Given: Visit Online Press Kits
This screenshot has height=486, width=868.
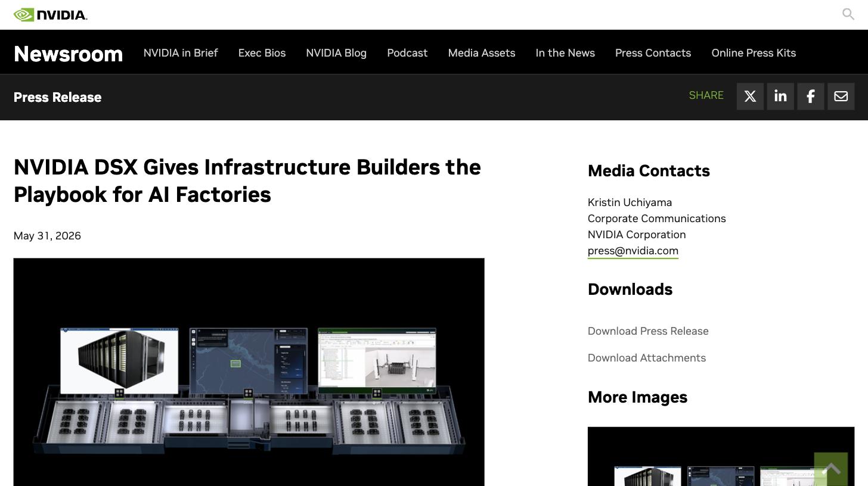Looking at the screenshot, I should (754, 53).
